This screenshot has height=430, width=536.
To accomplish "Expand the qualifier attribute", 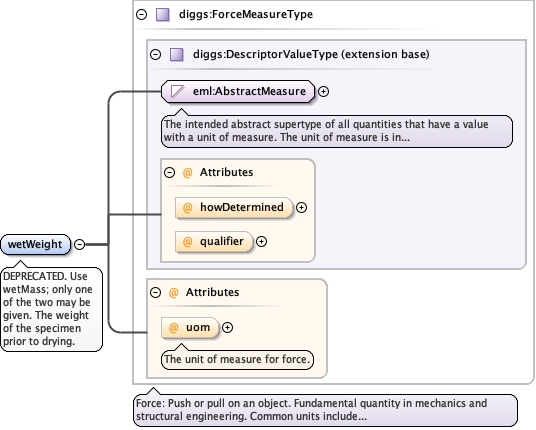I will [x=262, y=242].
